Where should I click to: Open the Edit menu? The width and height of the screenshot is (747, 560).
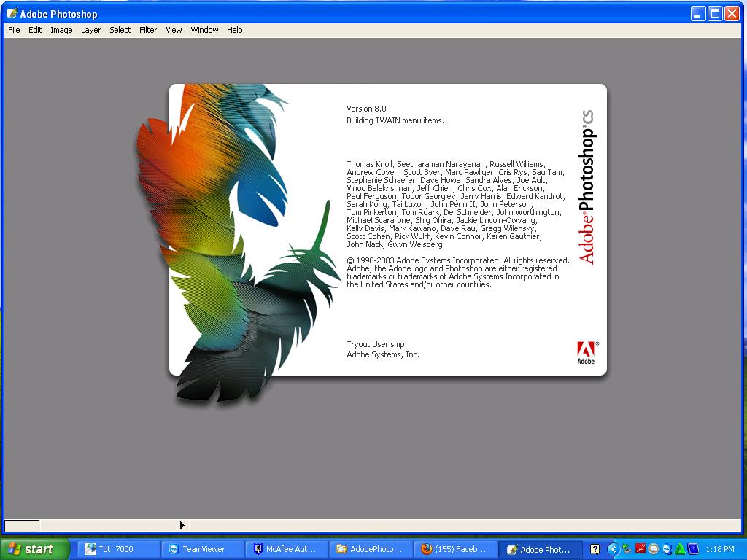[x=35, y=30]
